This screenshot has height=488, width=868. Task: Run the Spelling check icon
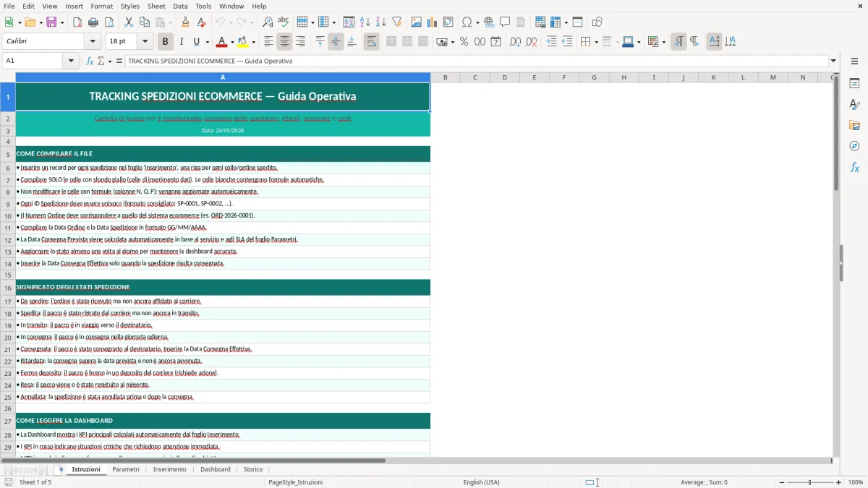point(284,22)
